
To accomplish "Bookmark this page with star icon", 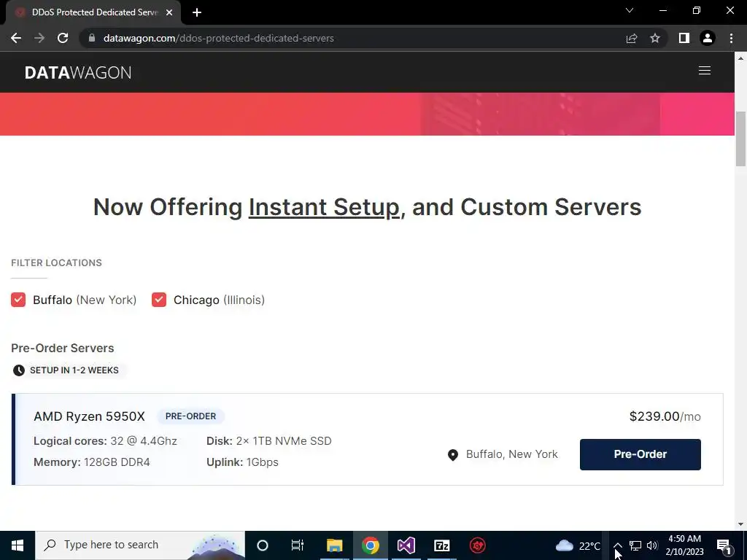I will point(655,38).
